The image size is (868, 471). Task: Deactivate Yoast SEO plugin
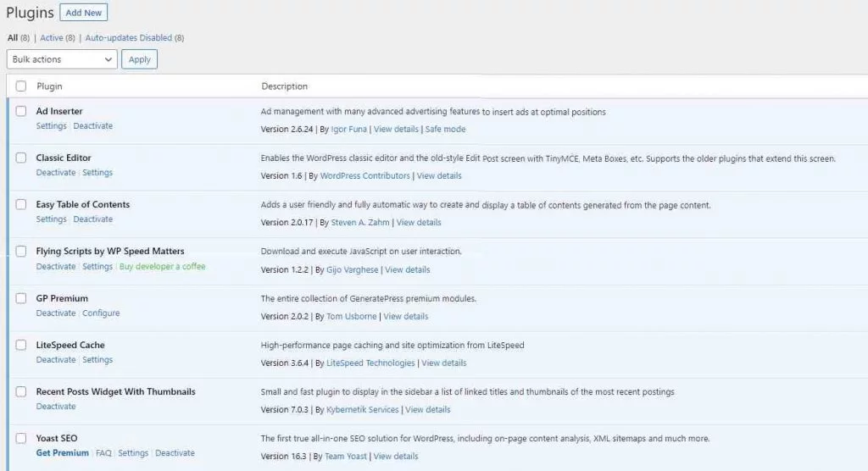pos(175,452)
